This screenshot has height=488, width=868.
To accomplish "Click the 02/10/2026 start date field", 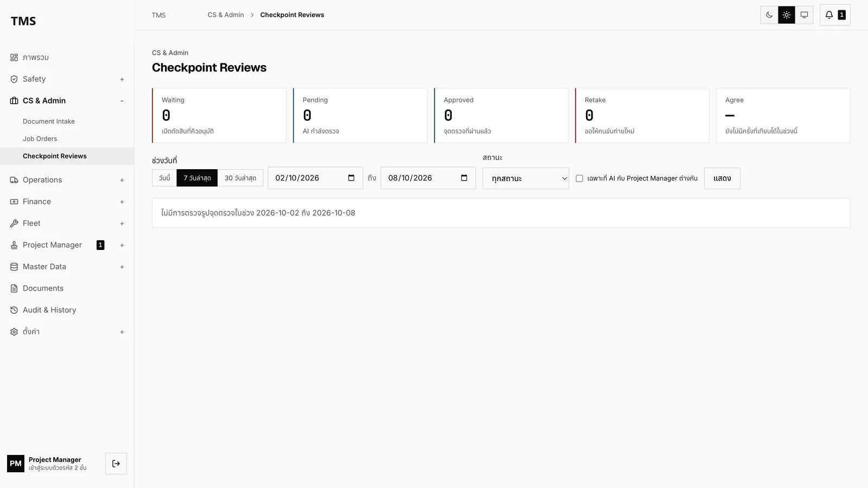I will point(315,178).
